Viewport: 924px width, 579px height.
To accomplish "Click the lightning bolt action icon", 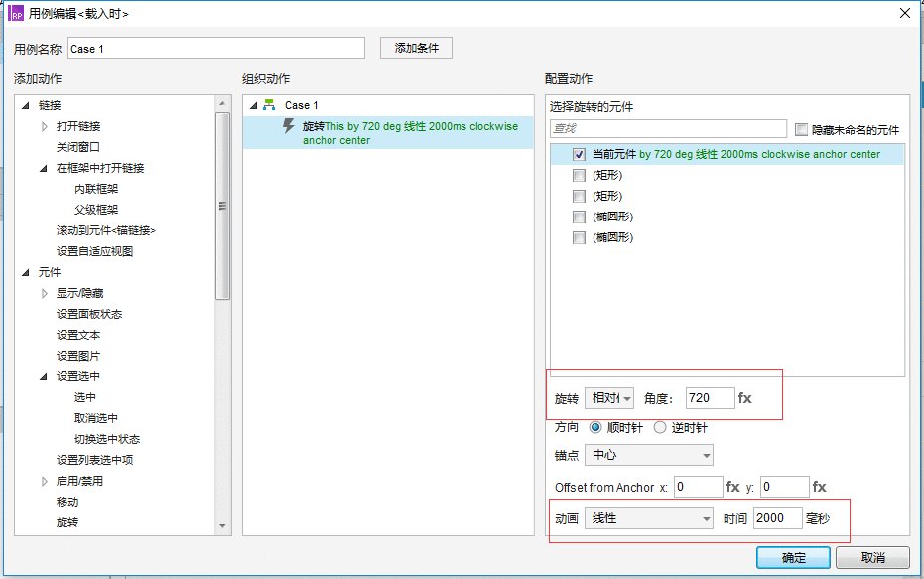I will tap(288, 126).
